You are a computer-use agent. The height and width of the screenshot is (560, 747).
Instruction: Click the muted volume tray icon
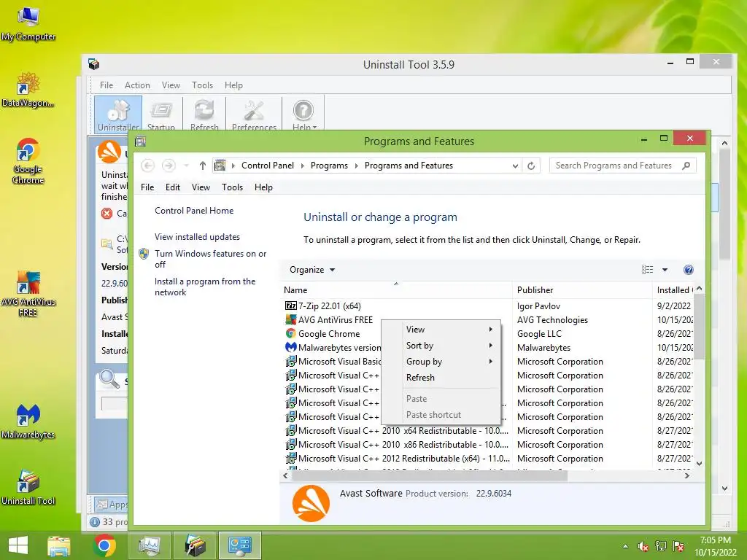643,546
